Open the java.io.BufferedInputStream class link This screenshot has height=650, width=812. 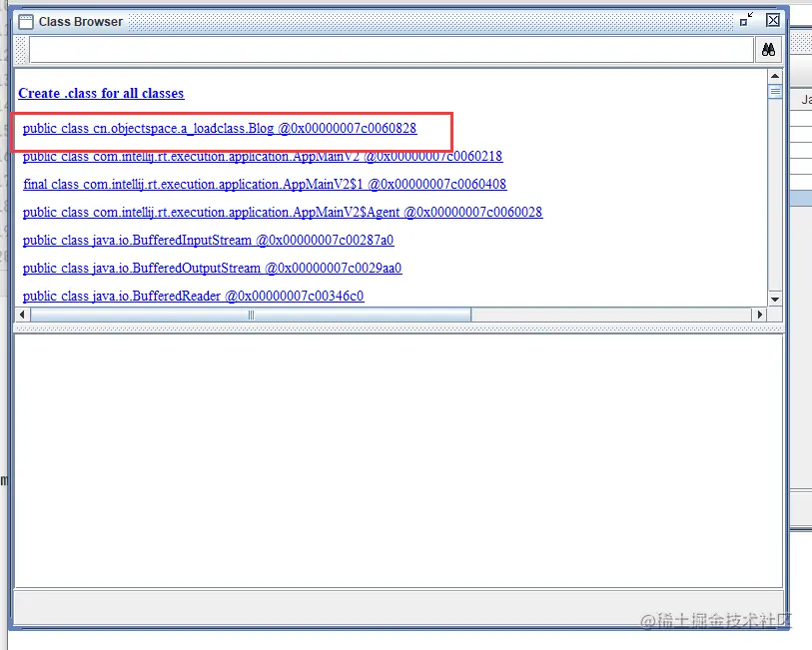pos(208,240)
